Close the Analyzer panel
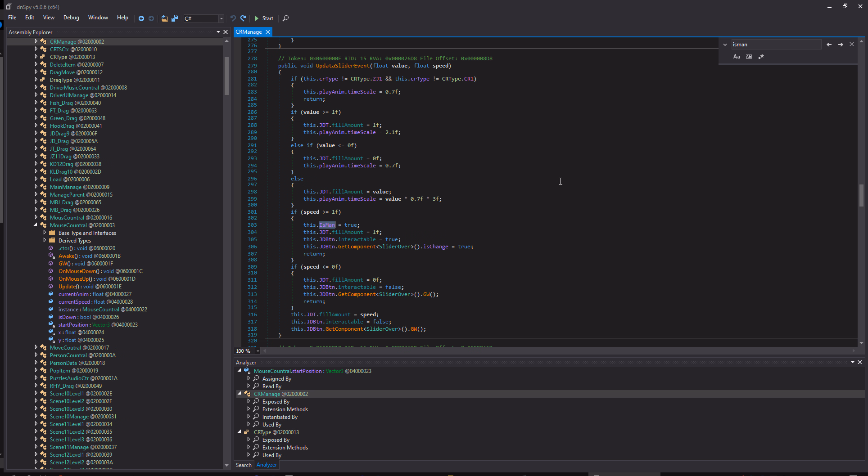The height and width of the screenshot is (476, 868). click(x=860, y=362)
